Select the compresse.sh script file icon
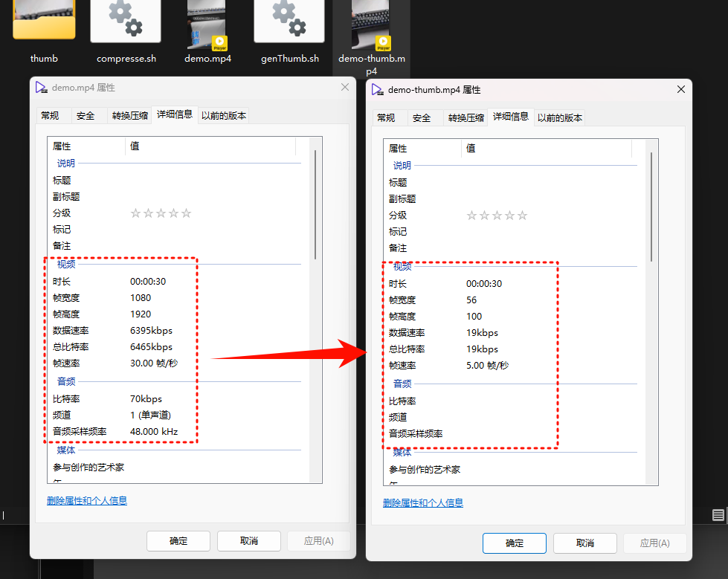Screen dimensions: 728x579 click(x=126, y=22)
